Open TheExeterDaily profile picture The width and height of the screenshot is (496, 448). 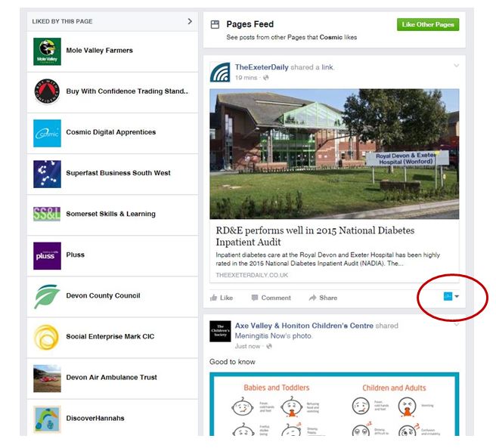coord(220,73)
